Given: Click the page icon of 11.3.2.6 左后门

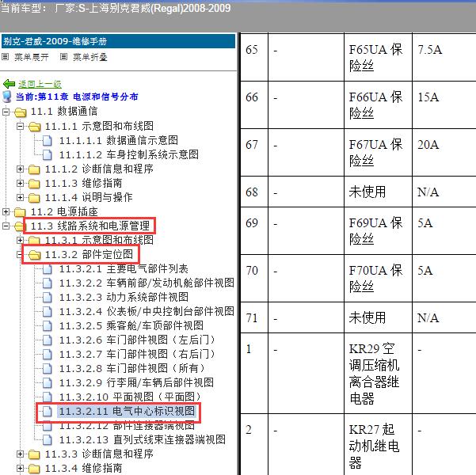Looking at the screenshot, I should click(x=47, y=340).
